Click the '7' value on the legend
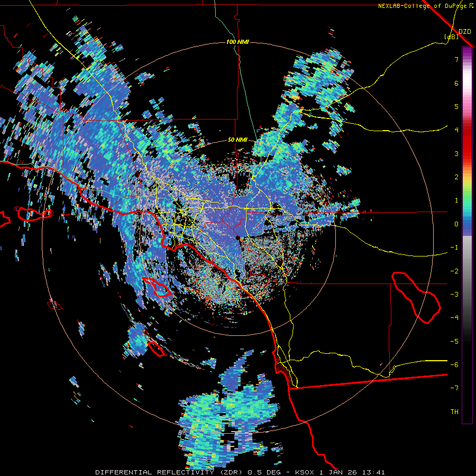This screenshot has width=476, height=476. click(x=456, y=59)
